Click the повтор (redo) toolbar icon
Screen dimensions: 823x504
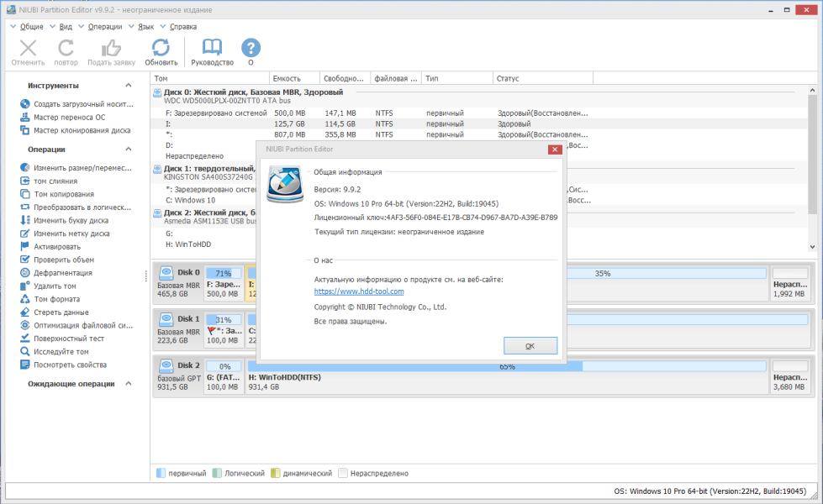(x=66, y=48)
